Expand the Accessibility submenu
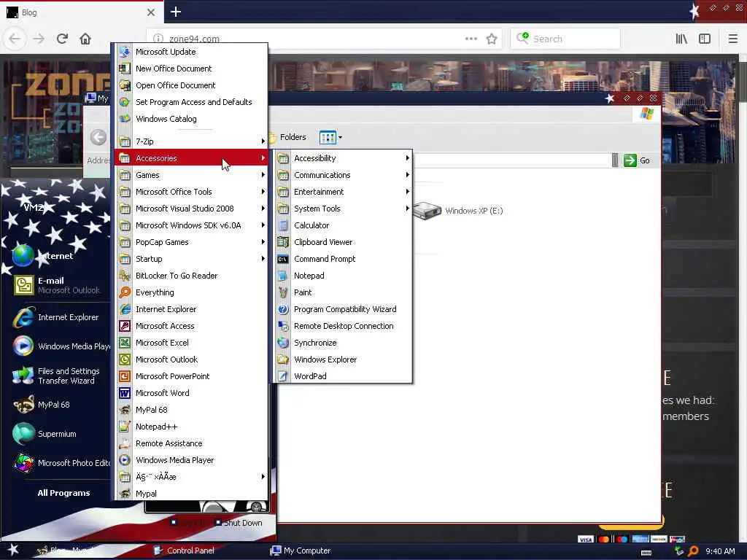The height and width of the screenshot is (560, 747). tap(343, 158)
